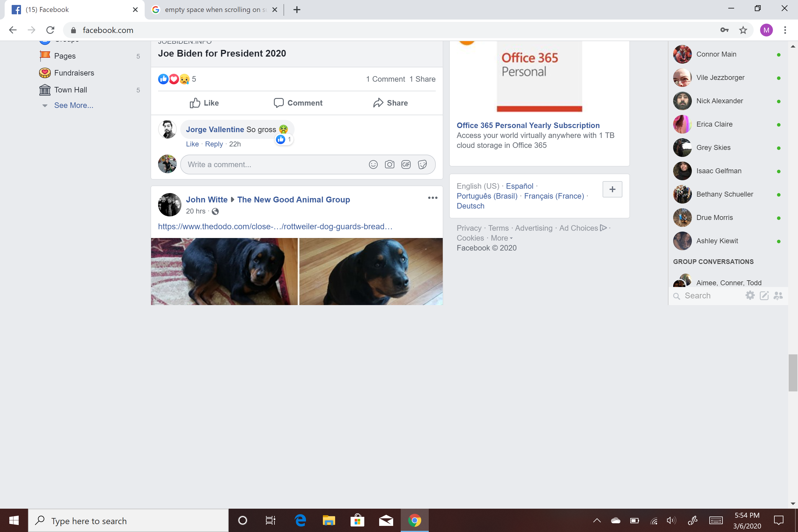Open Task View on taskbar

click(x=270, y=520)
